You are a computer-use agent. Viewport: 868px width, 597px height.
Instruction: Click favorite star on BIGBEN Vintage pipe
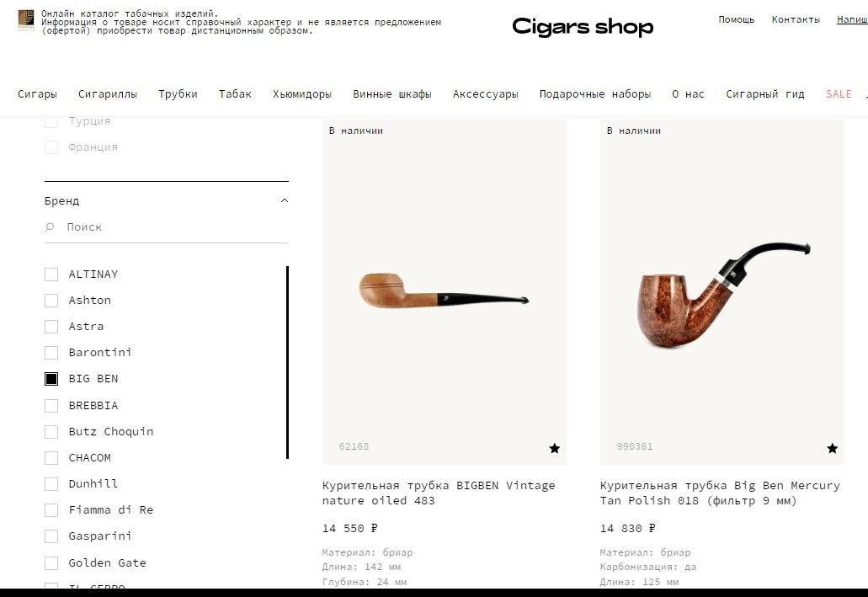[554, 448]
